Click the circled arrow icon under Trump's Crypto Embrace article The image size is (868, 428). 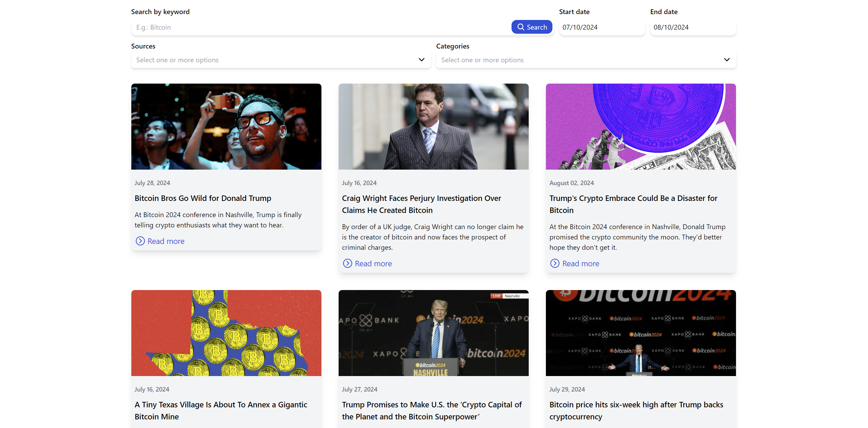point(555,263)
